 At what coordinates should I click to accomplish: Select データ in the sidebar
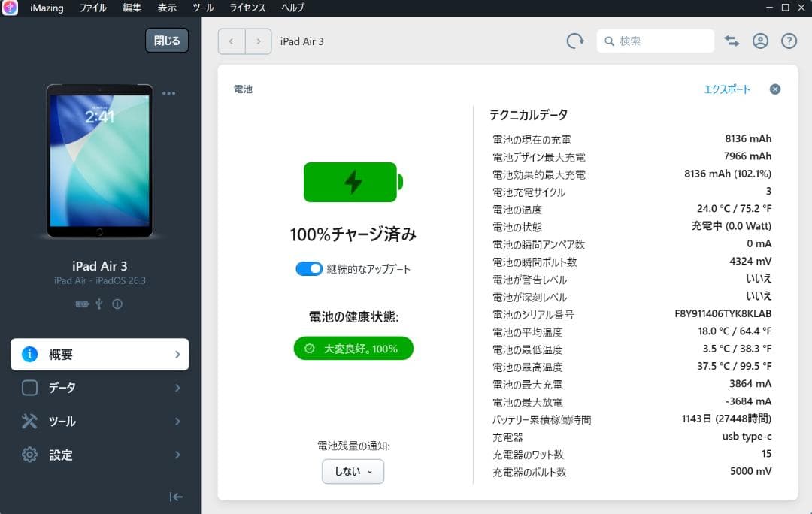pyautogui.click(x=99, y=388)
